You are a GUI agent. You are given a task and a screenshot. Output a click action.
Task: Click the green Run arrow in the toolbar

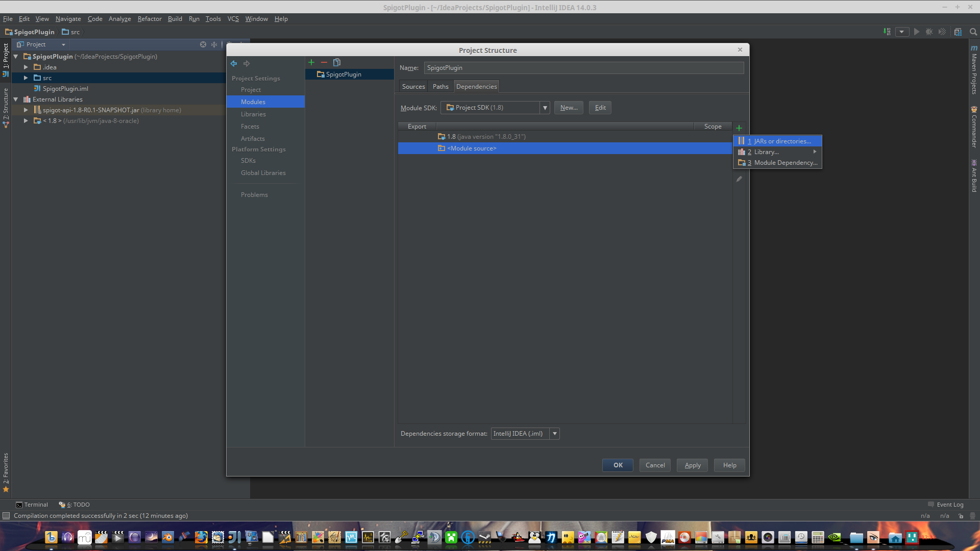pyautogui.click(x=916, y=32)
